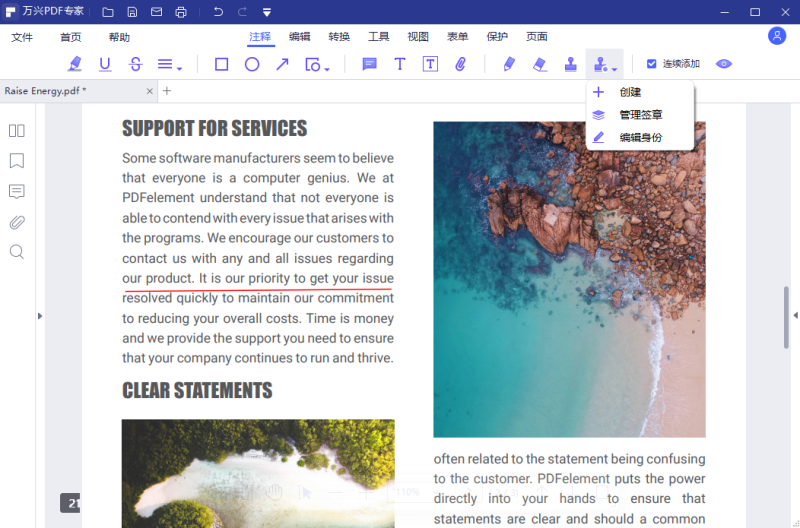Open the 帮助 menu
The height and width of the screenshot is (528, 800).
(119, 37)
